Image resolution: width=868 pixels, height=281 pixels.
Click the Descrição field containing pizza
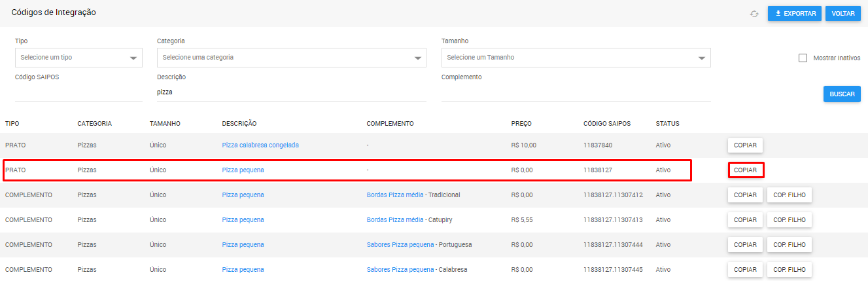point(292,92)
